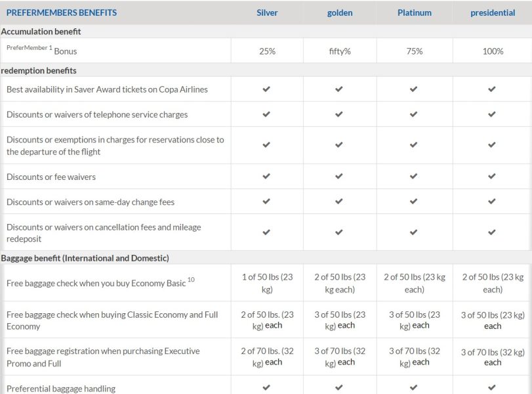
Task: Click Platinum checkmark for reservations close to departure
Action: point(413,145)
